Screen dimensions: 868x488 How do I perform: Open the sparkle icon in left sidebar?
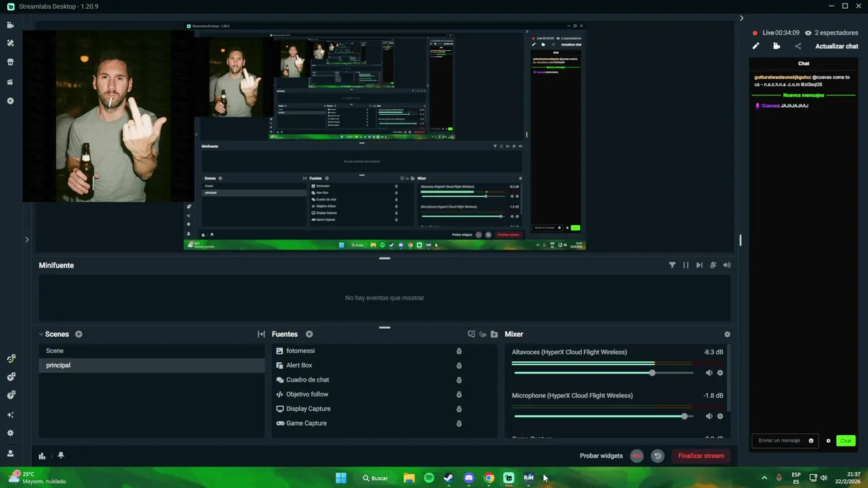click(10, 414)
